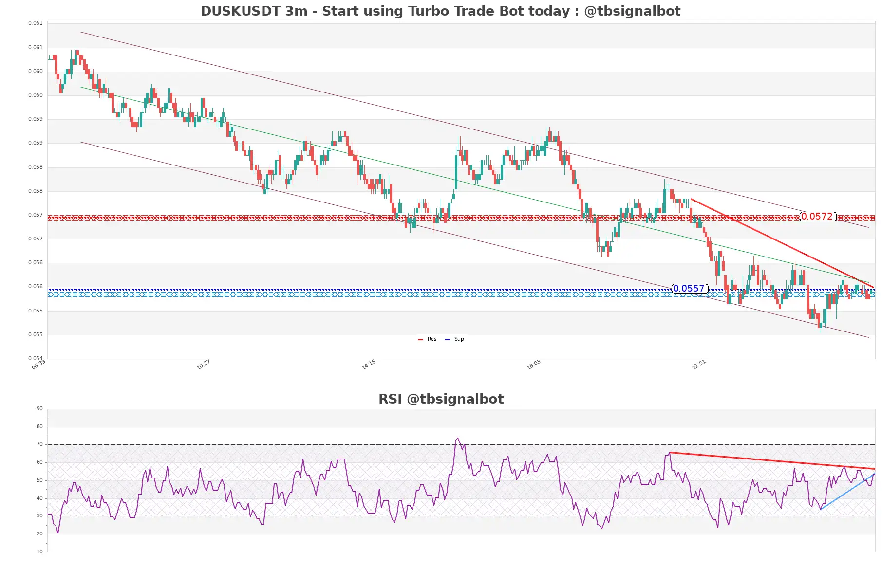
Task: Select the Sup legend entry
Action: (454, 339)
